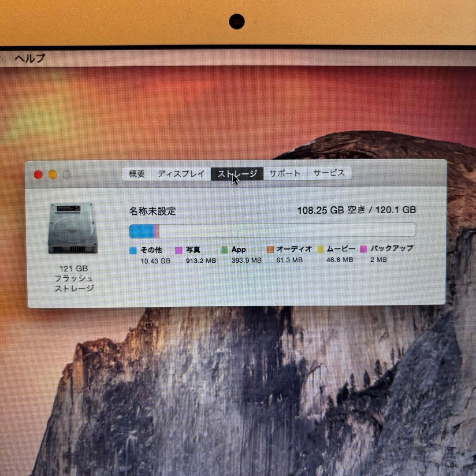Click the storage usage bar

[271, 230]
